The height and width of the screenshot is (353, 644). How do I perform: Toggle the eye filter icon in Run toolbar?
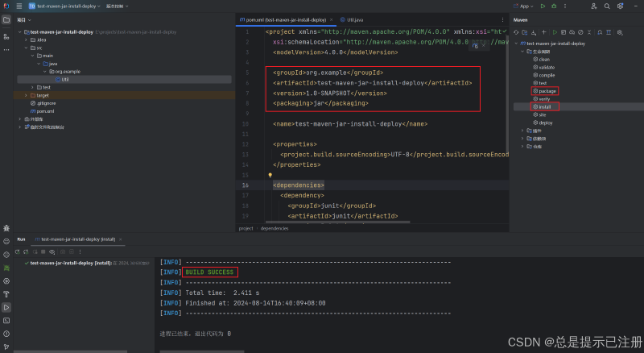52,251
